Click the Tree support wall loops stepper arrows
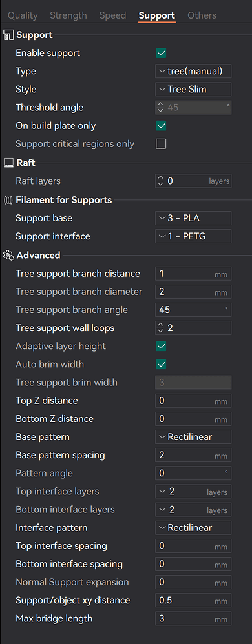Screen dimensions: 252x644 point(161,328)
